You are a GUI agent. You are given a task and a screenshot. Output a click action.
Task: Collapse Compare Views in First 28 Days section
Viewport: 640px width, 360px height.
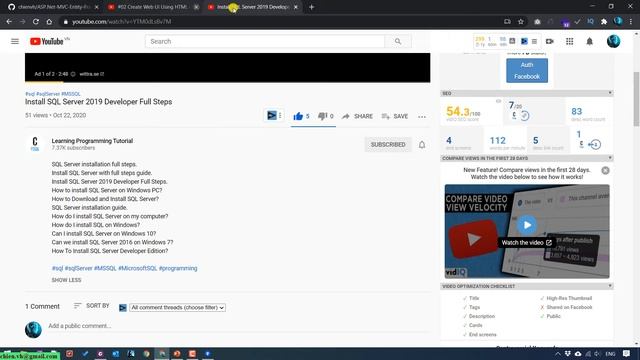[610, 158]
